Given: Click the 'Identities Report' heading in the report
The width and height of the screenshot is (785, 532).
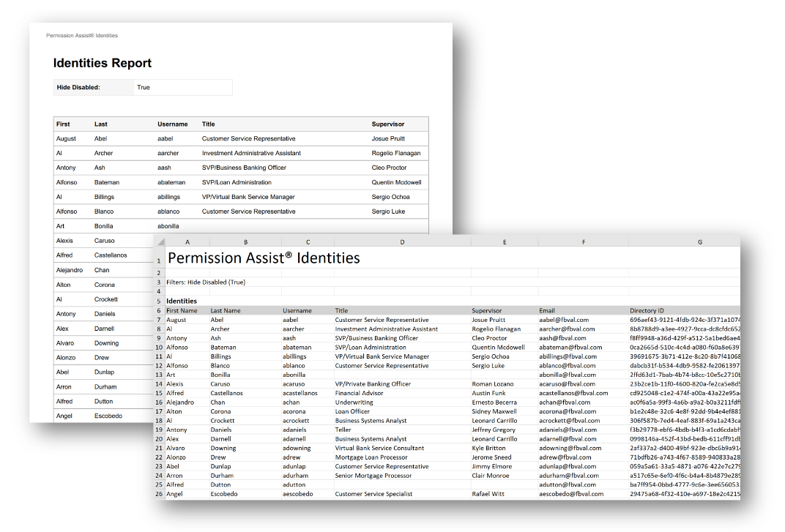Looking at the screenshot, I should pos(102,63).
